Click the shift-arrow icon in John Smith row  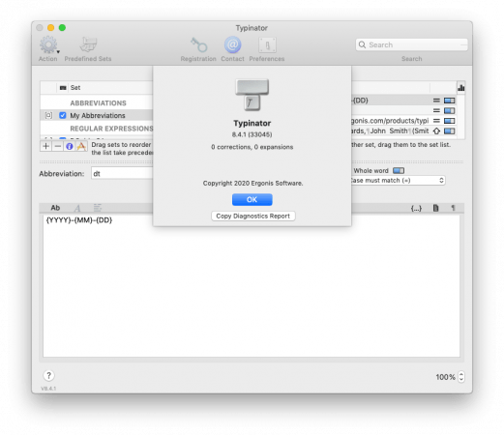[x=436, y=131]
